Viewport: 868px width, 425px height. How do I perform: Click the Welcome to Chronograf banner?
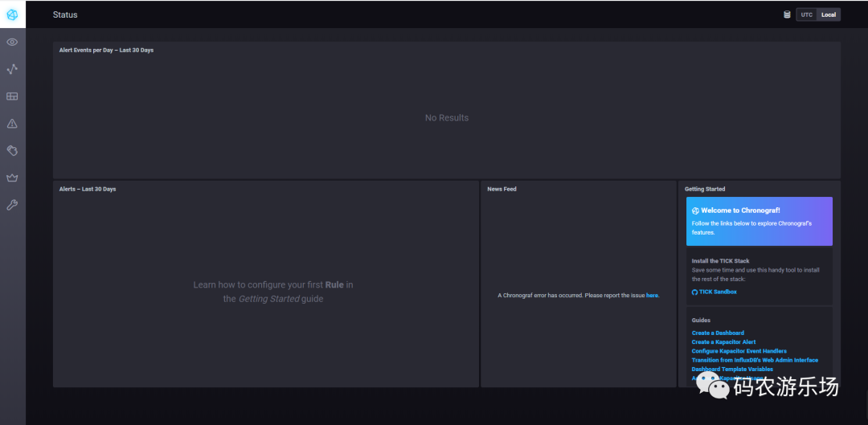pyautogui.click(x=759, y=222)
